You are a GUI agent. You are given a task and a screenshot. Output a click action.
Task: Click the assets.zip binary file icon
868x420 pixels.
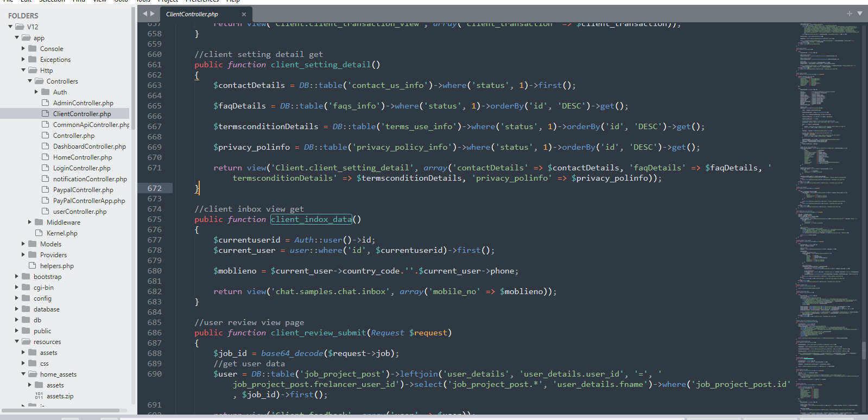[x=39, y=396]
